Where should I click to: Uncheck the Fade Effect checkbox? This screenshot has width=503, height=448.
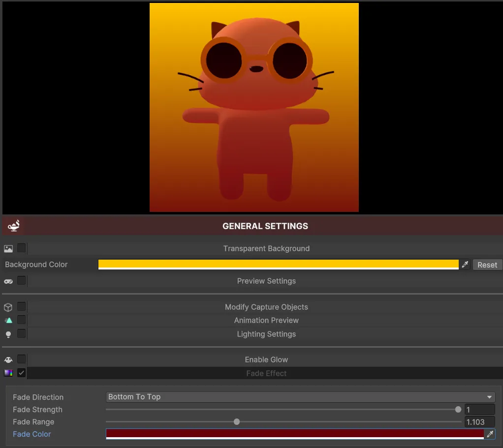22,373
